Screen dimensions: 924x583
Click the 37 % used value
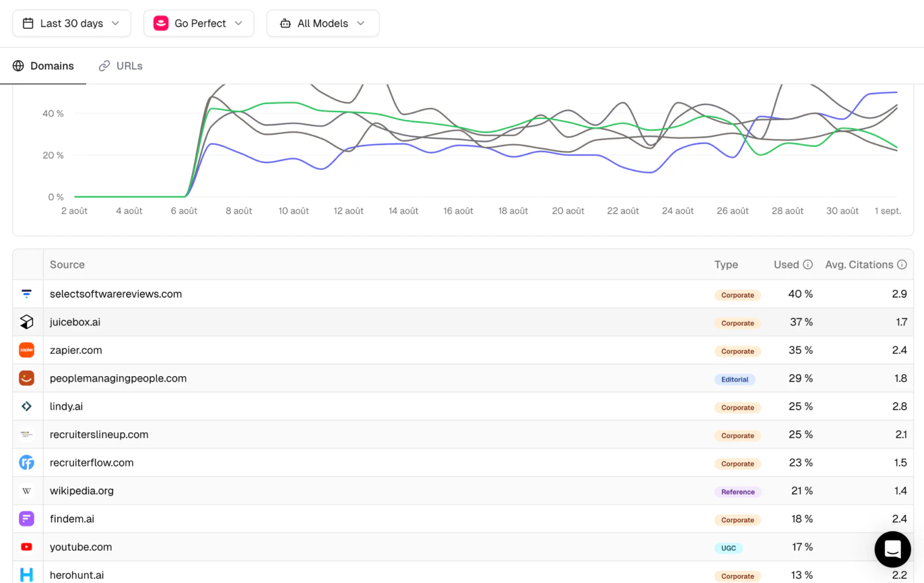[802, 322]
